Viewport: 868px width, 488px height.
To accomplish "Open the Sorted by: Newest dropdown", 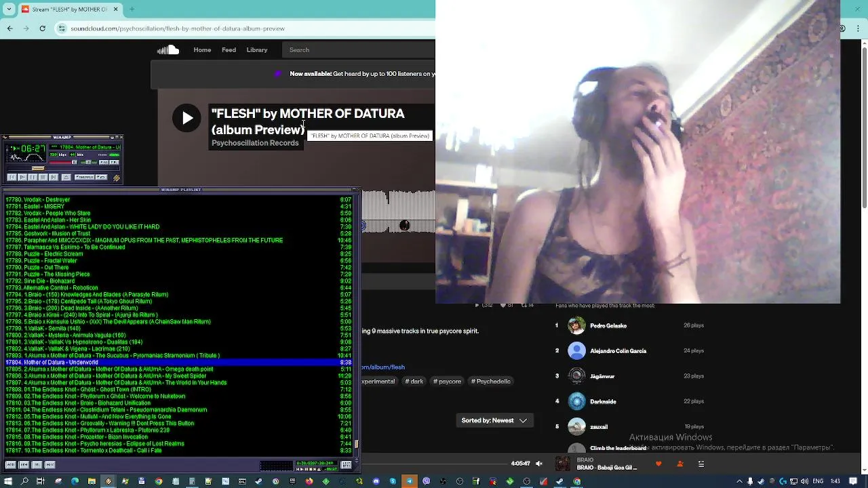I will point(494,420).
